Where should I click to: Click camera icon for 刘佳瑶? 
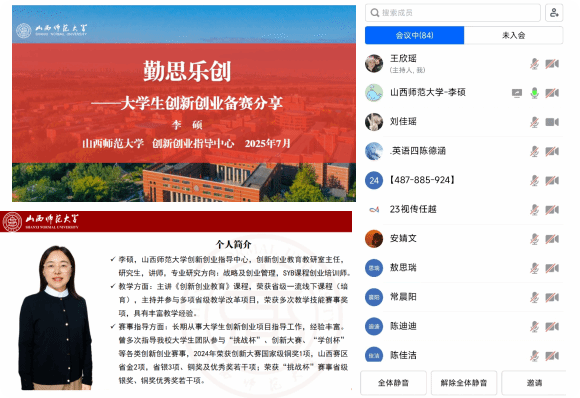552,122
